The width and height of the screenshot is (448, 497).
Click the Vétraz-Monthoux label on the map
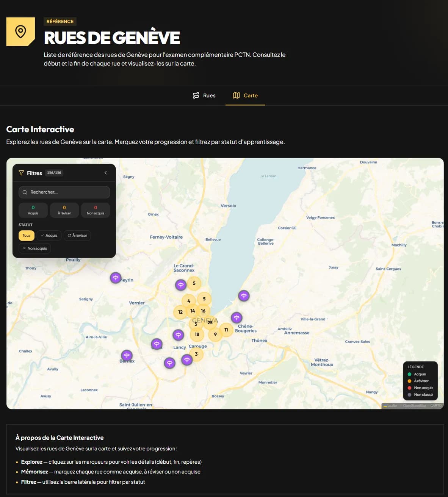322,362
